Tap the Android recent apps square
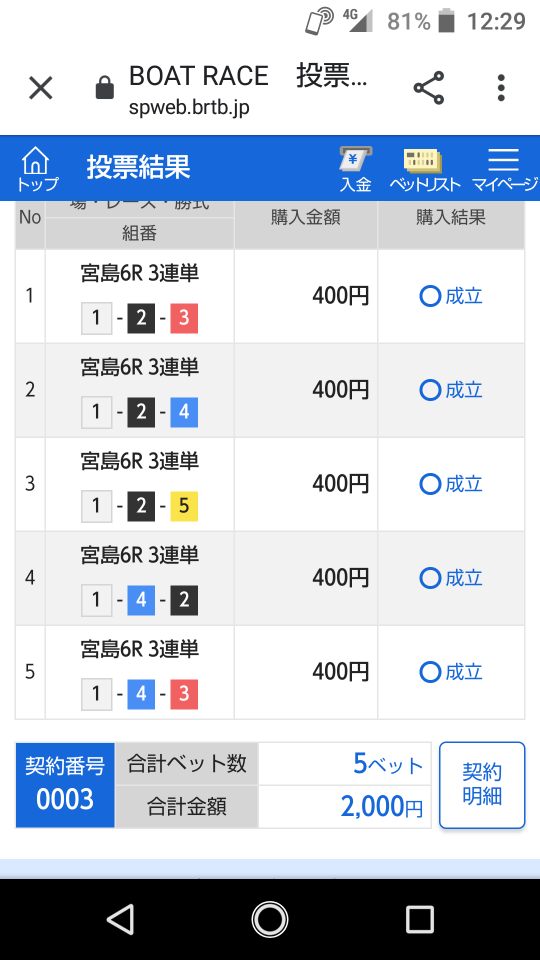Screen dimensions: 540x960 pyautogui.click(x=419, y=919)
